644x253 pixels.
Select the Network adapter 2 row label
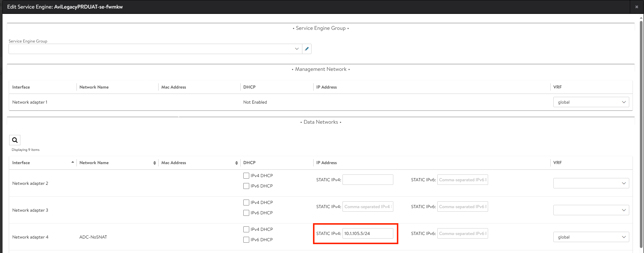(x=30, y=183)
